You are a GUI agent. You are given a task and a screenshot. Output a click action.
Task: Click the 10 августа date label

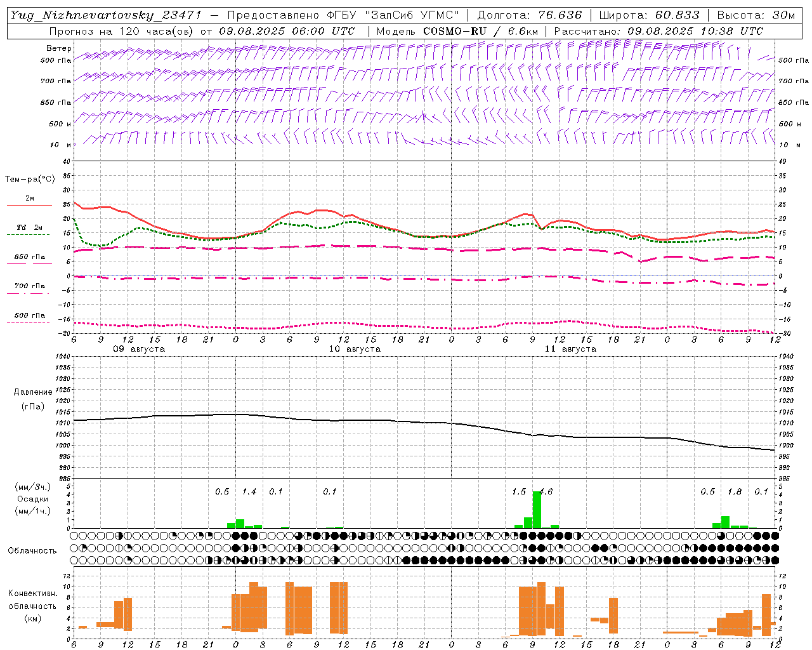click(355, 349)
